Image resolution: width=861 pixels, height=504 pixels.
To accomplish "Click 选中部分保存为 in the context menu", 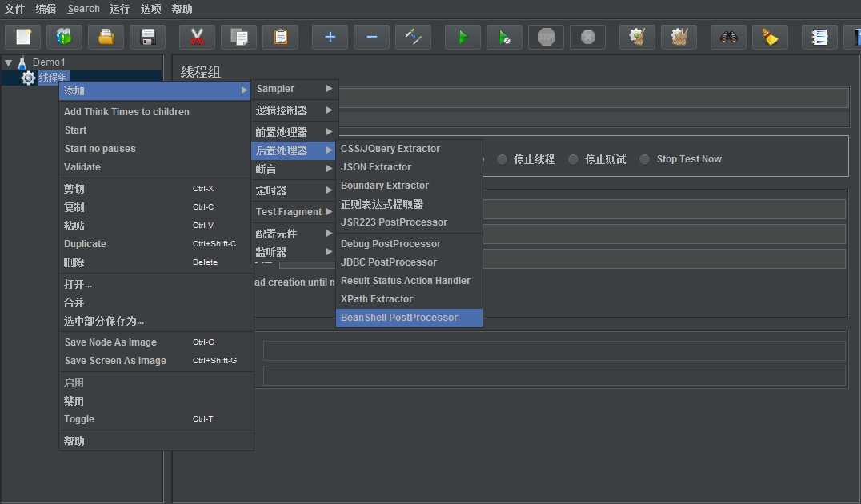I will coord(156,321).
